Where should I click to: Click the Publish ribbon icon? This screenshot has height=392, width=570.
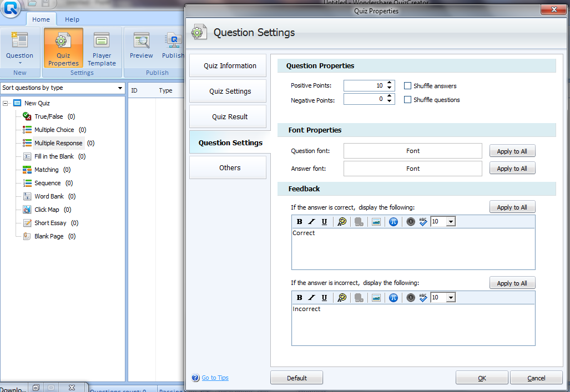tap(173, 40)
